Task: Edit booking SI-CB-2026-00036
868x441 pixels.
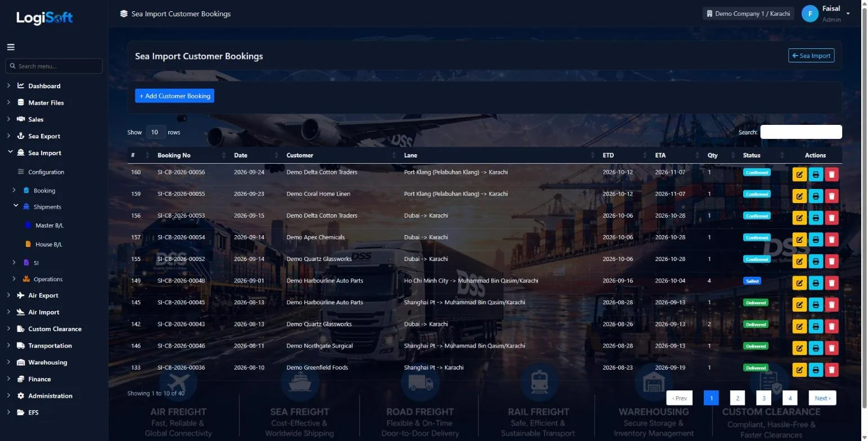Action: click(799, 370)
